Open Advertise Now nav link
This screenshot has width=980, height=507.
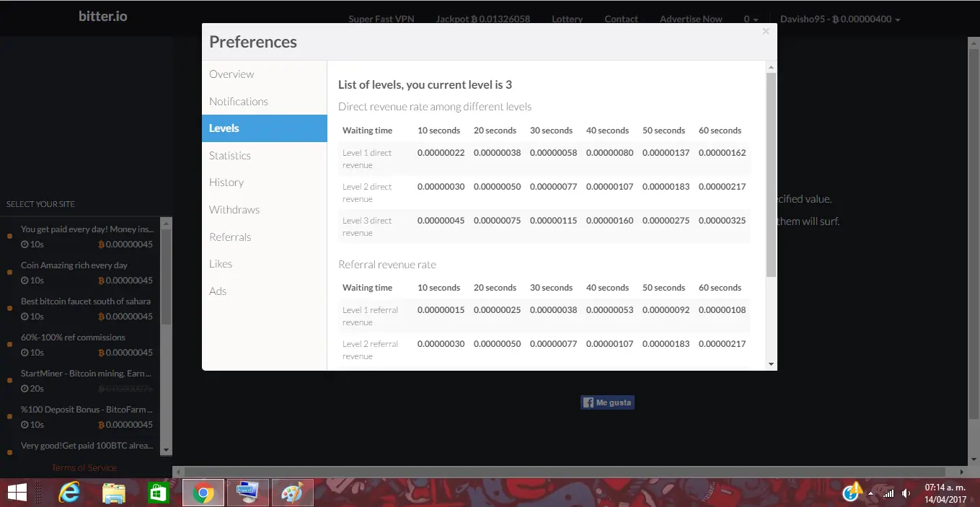(691, 19)
